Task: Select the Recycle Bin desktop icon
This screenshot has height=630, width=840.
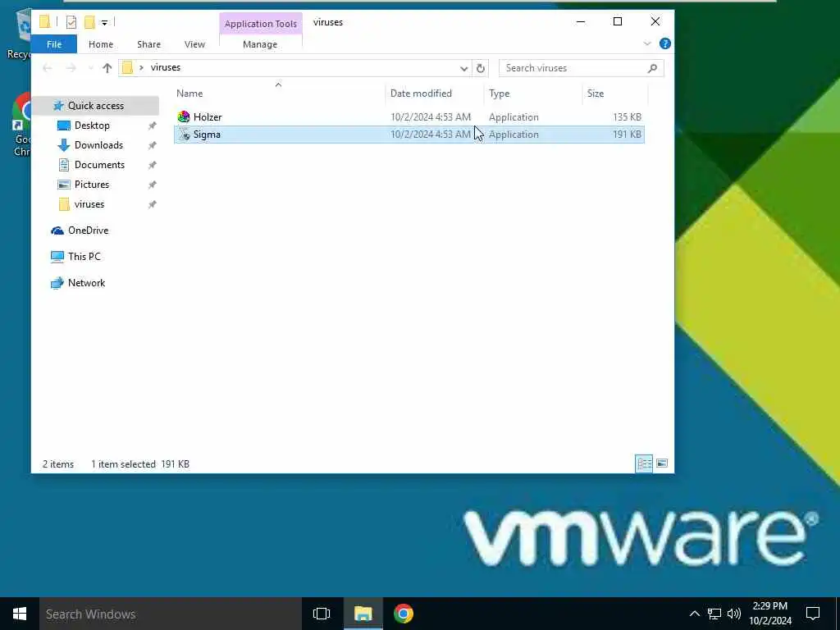Action: [x=20, y=34]
